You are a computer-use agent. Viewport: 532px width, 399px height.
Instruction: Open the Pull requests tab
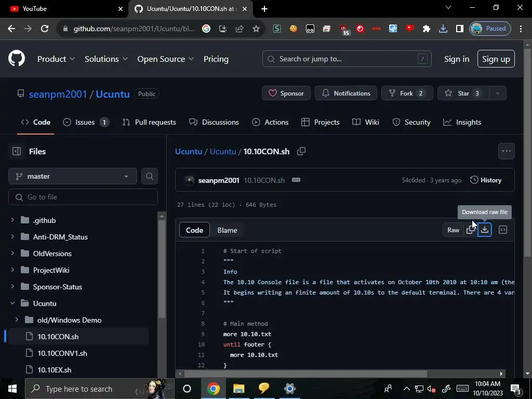[x=149, y=122]
